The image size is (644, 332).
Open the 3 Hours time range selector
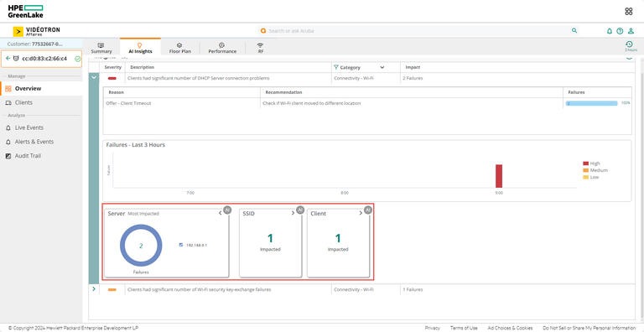(629, 46)
